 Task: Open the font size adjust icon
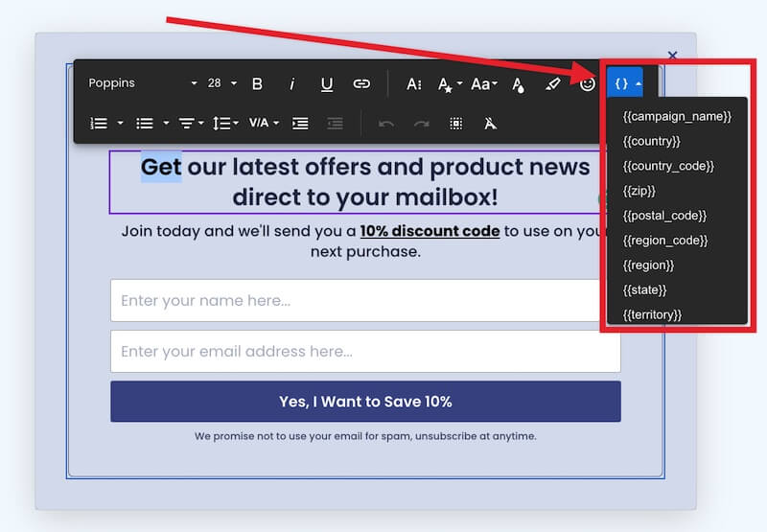click(414, 84)
